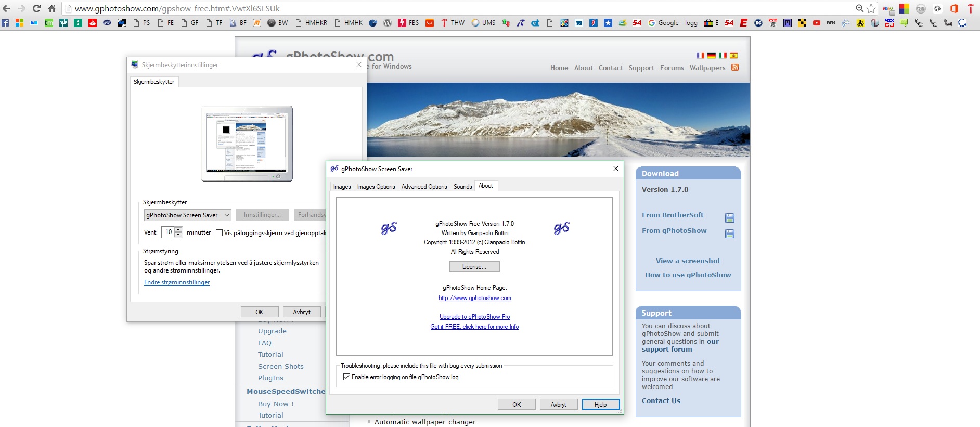Click the snowy mountain banner image

coord(558,120)
